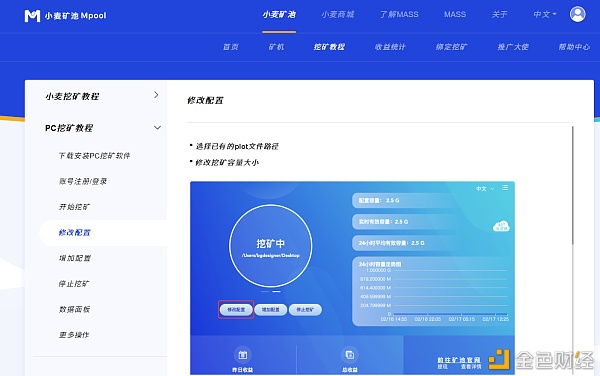Open 绑定挖矿 in sub navigation

[x=451, y=47]
